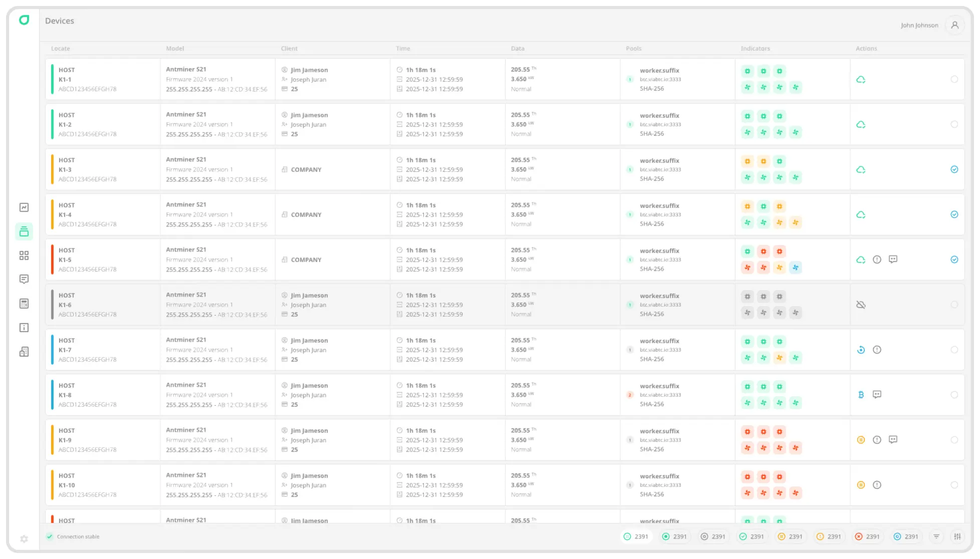
Task: Open the filter lines dropdown in status bar
Action: (x=936, y=536)
